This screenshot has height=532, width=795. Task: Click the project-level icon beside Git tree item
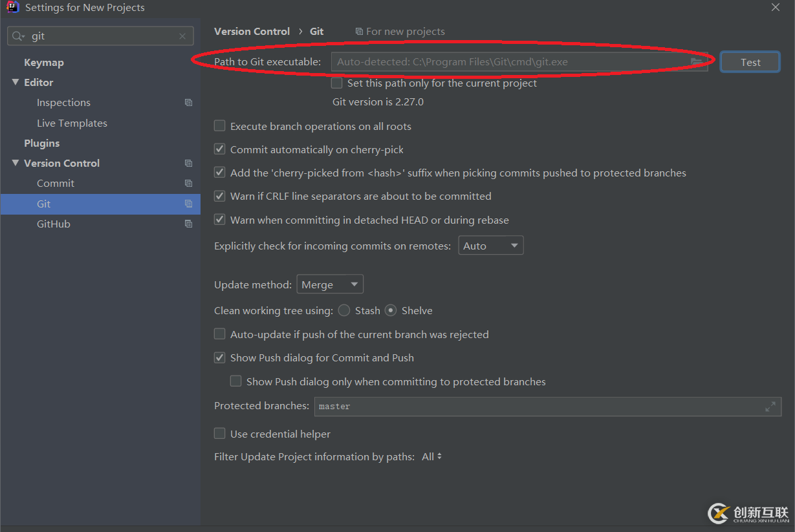pyautogui.click(x=188, y=204)
